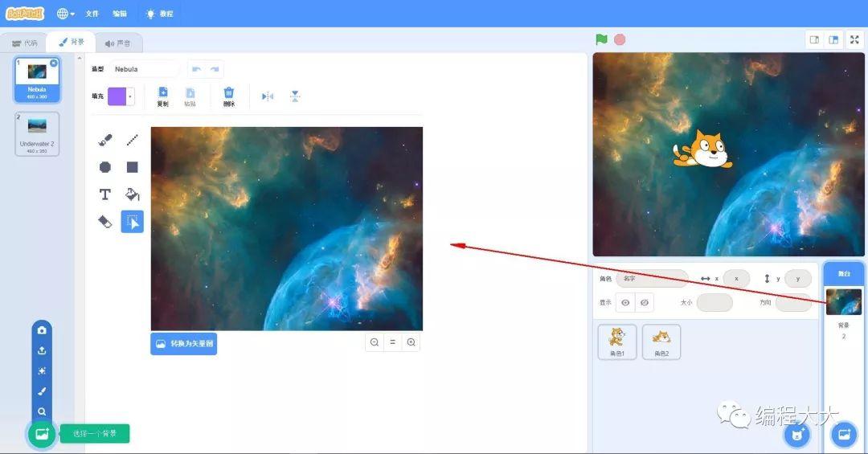The width and height of the screenshot is (868, 454).
Task: Zoom out of the paint canvas
Action: pyautogui.click(x=375, y=342)
